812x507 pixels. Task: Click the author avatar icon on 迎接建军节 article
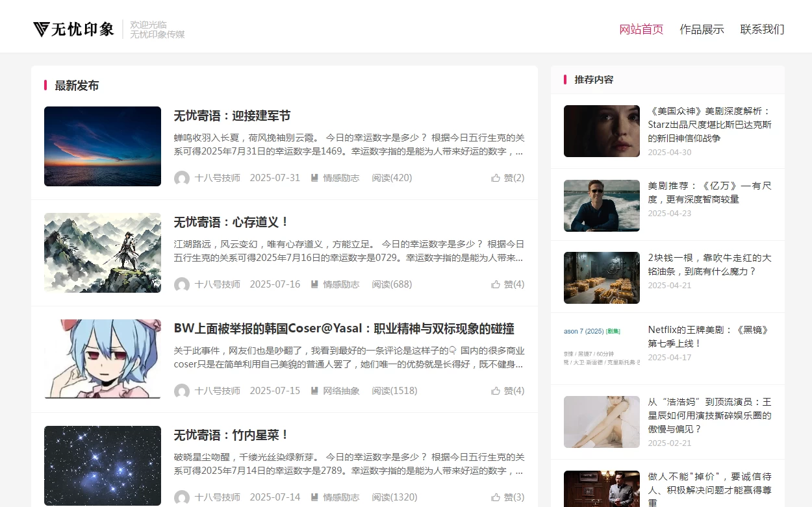pyautogui.click(x=182, y=178)
